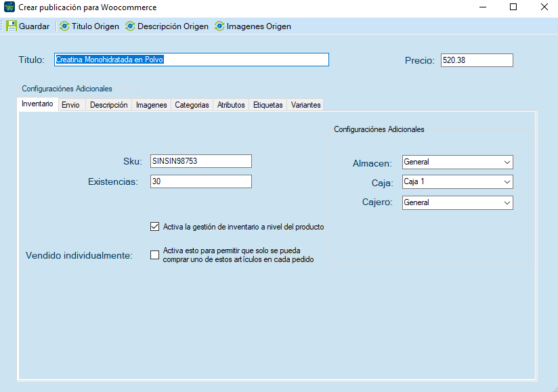Click the Woocommerce app icon in title bar
The height and width of the screenshot is (392, 558).
tap(9, 7)
